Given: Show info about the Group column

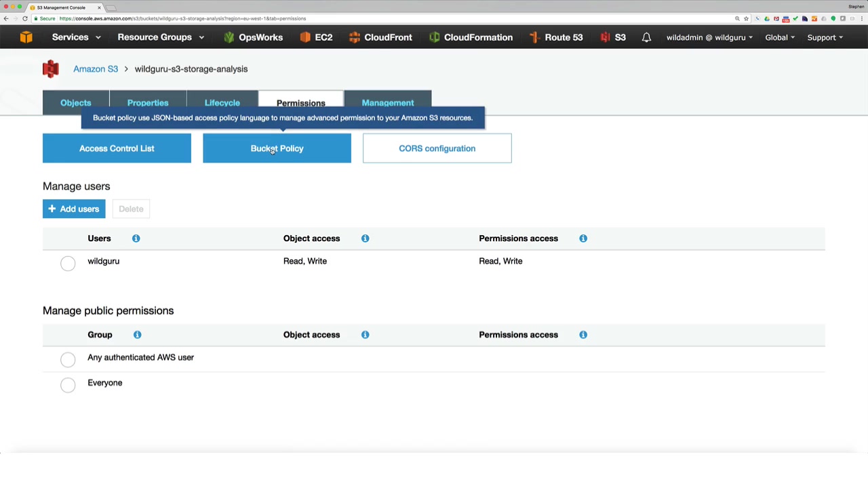Looking at the screenshot, I should (138, 335).
